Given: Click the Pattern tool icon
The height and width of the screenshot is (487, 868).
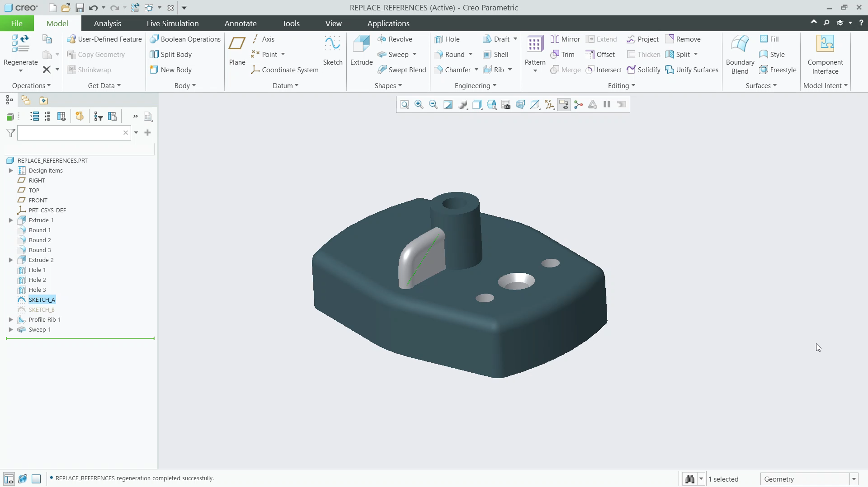Looking at the screenshot, I should [x=535, y=44].
